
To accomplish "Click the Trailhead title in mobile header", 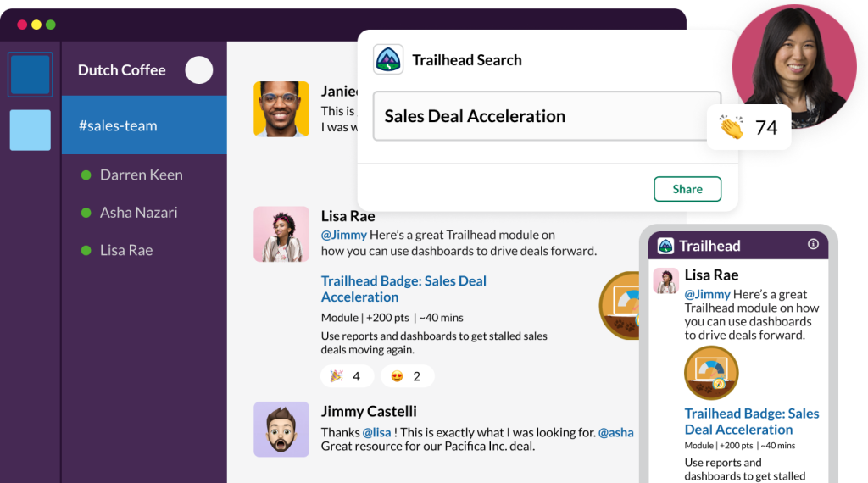I will (x=709, y=246).
